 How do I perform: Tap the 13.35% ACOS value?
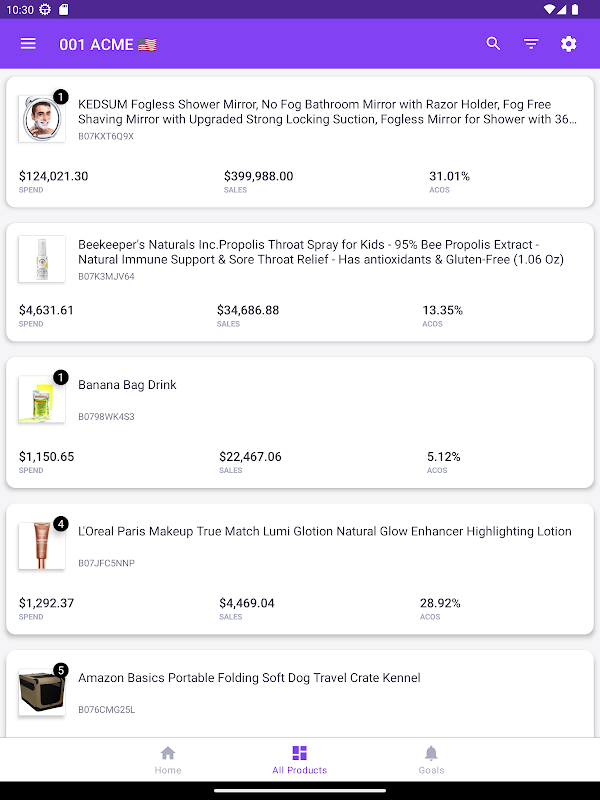click(442, 310)
